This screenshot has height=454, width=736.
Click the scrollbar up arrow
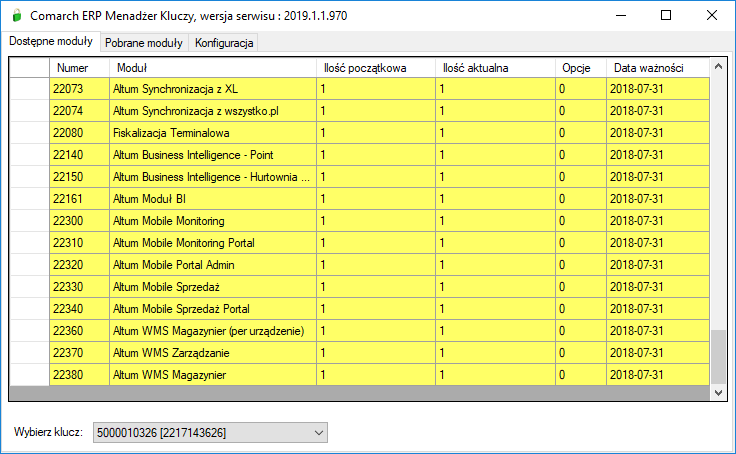718,67
